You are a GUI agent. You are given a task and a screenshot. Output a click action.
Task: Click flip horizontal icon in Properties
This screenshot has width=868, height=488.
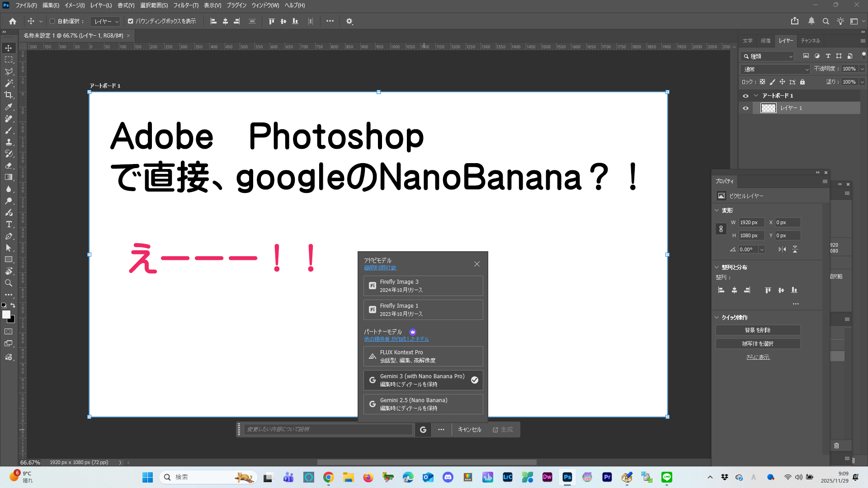tap(782, 249)
